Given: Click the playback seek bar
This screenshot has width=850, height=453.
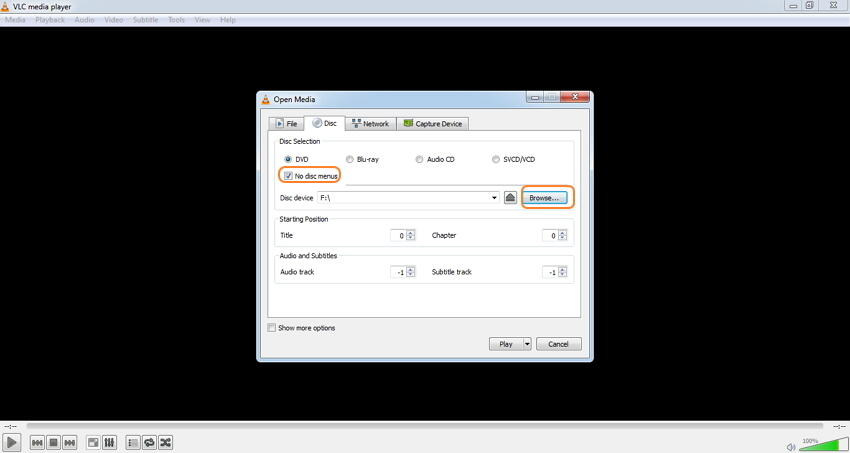Looking at the screenshot, I should pos(424,427).
